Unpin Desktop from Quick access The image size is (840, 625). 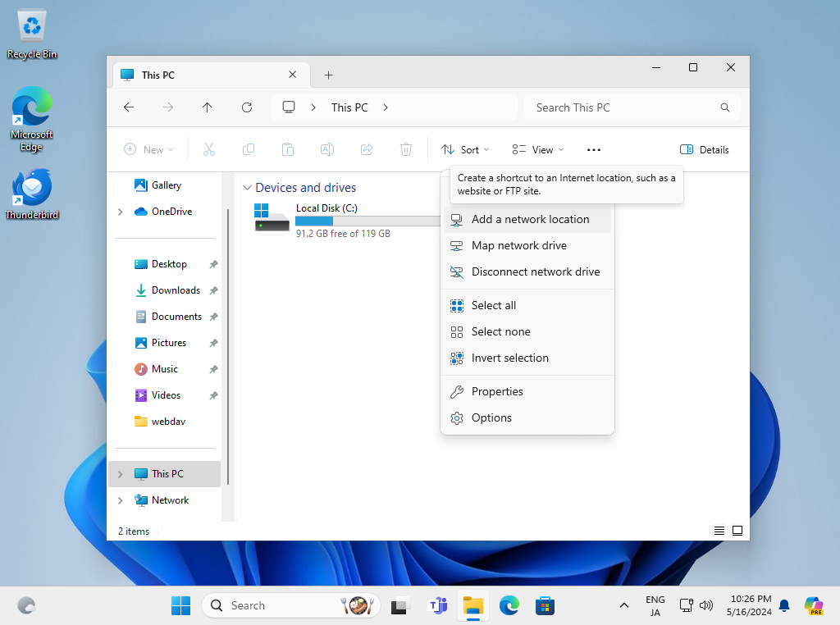click(x=214, y=264)
